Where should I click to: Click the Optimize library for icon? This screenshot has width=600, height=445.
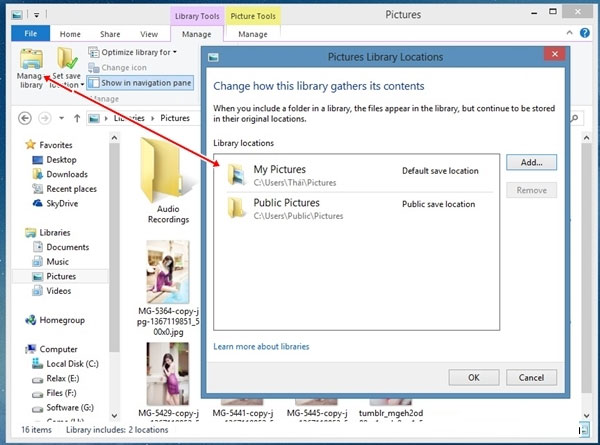coord(94,52)
